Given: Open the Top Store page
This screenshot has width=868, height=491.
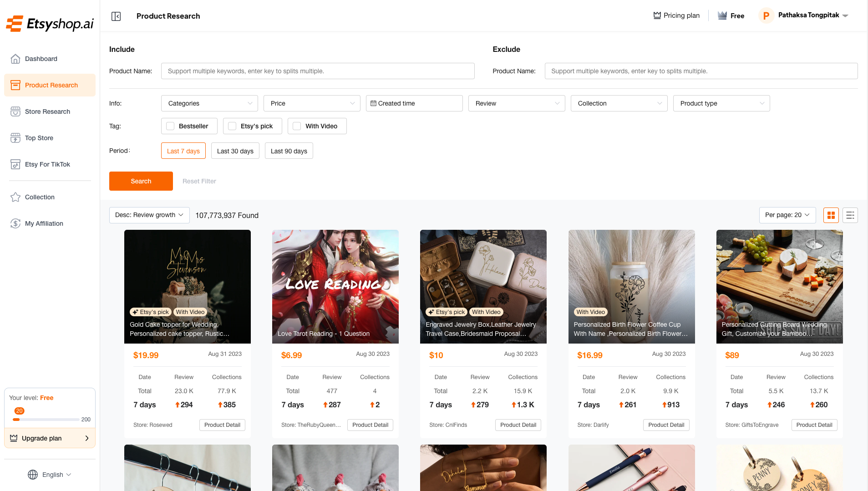Looking at the screenshot, I should (x=39, y=138).
